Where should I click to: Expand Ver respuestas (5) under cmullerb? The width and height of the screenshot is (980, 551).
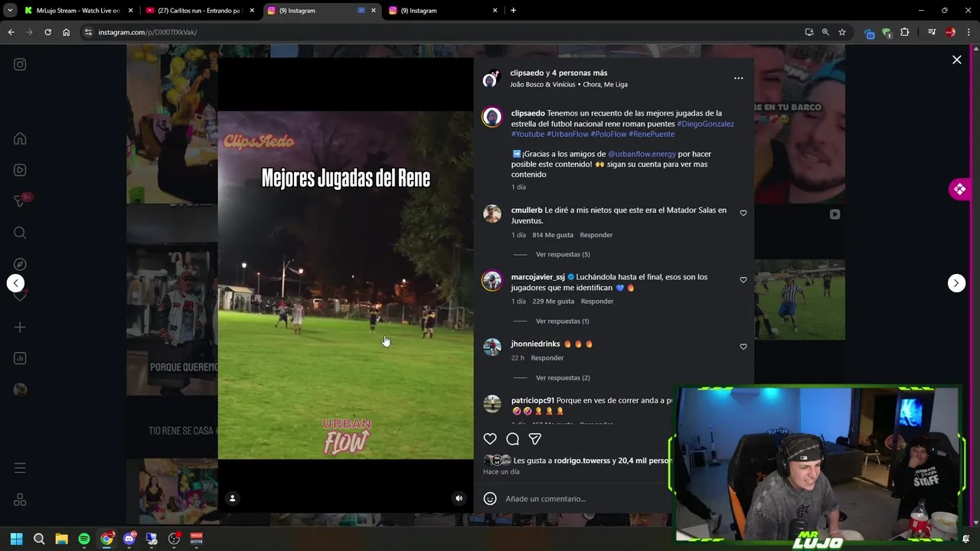pyautogui.click(x=563, y=254)
